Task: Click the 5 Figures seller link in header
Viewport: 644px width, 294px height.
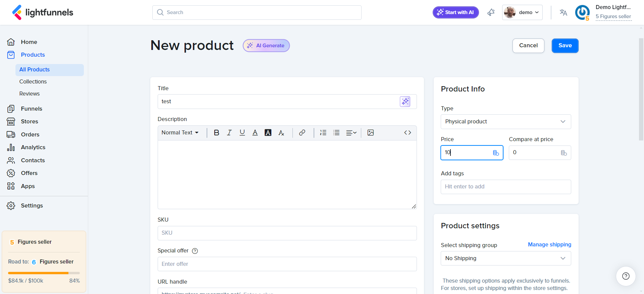Action: tap(613, 16)
